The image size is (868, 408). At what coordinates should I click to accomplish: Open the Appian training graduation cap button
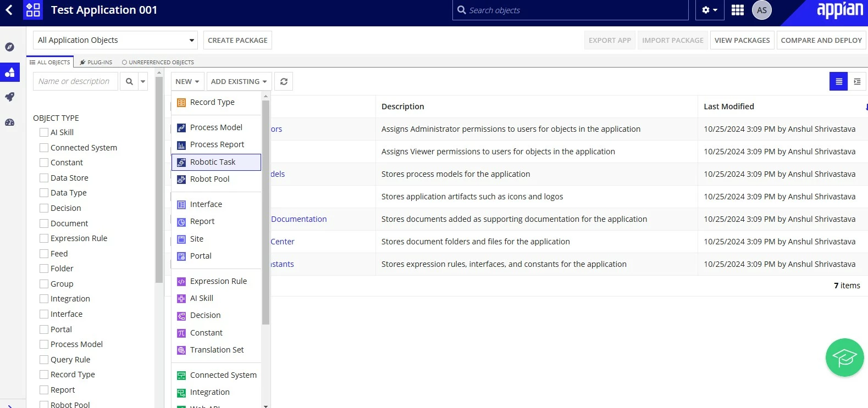click(844, 357)
